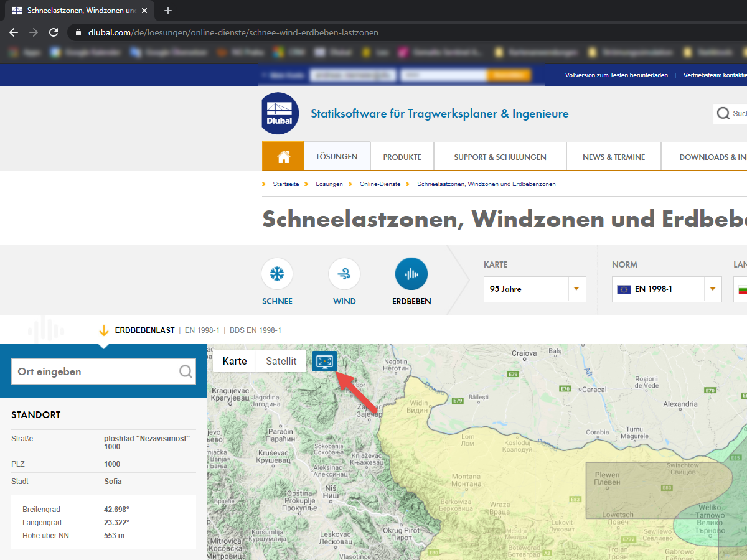The image size is (747, 560).
Task: Activate the ERDBEBENLAST section header
Action: point(144,330)
